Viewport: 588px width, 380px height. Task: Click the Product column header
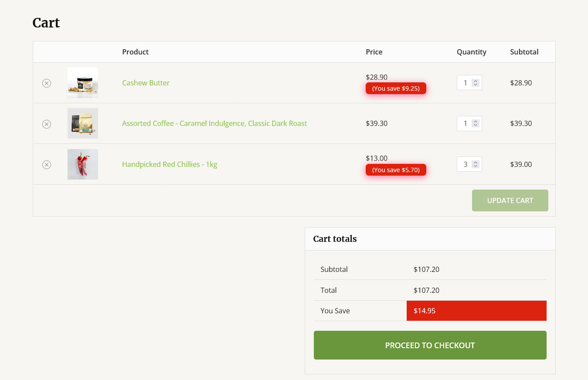pyautogui.click(x=135, y=52)
